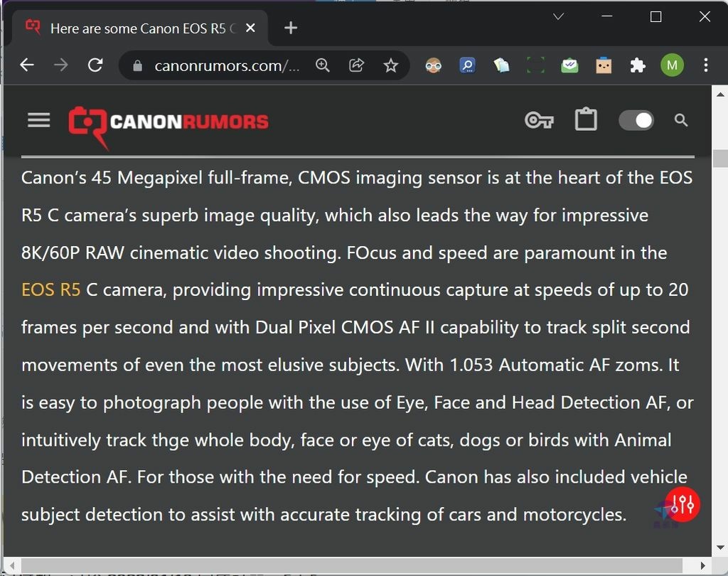Viewport: 728px width, 576px height.
Task: Go to Canon Rumors home via logo
Action: (x=168, y=127)
